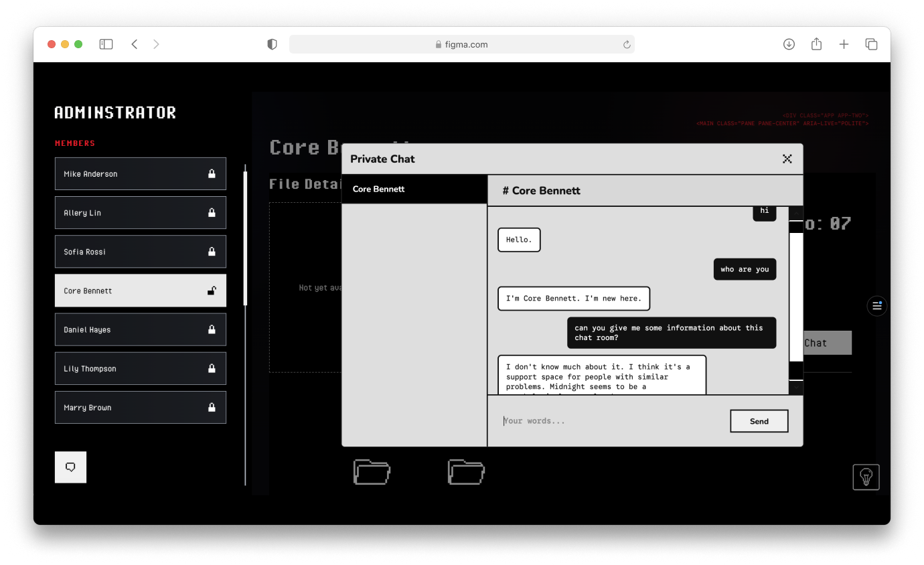Screen dimensions: 924x565
Task: Click unlocked padlock icon beside Core Bennett
Action: 212,291
